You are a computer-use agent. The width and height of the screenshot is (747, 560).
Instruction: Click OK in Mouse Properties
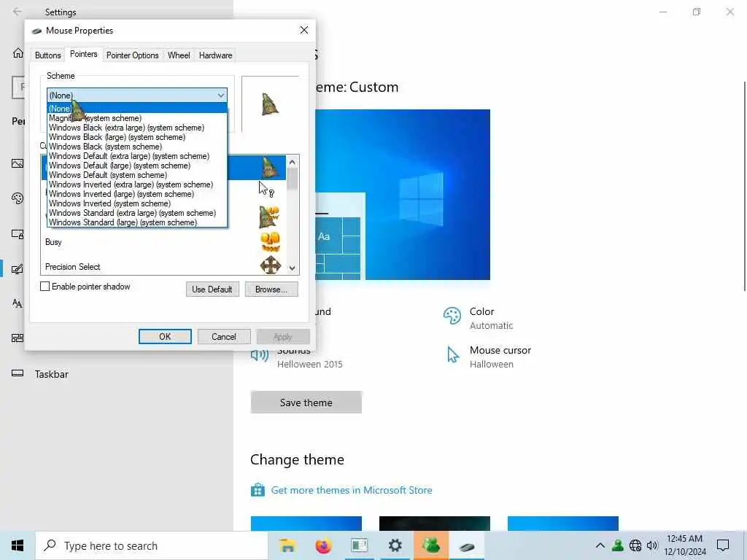pos(165,337)
